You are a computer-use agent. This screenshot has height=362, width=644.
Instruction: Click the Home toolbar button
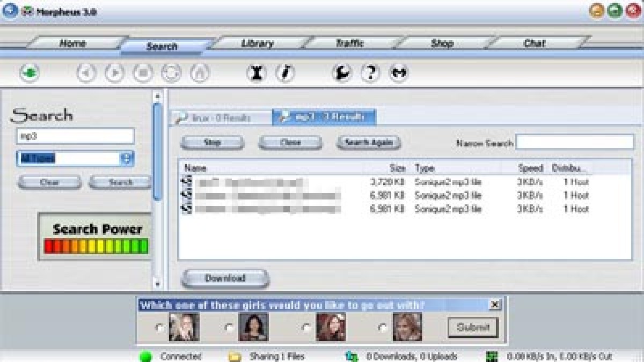[200, 73]
